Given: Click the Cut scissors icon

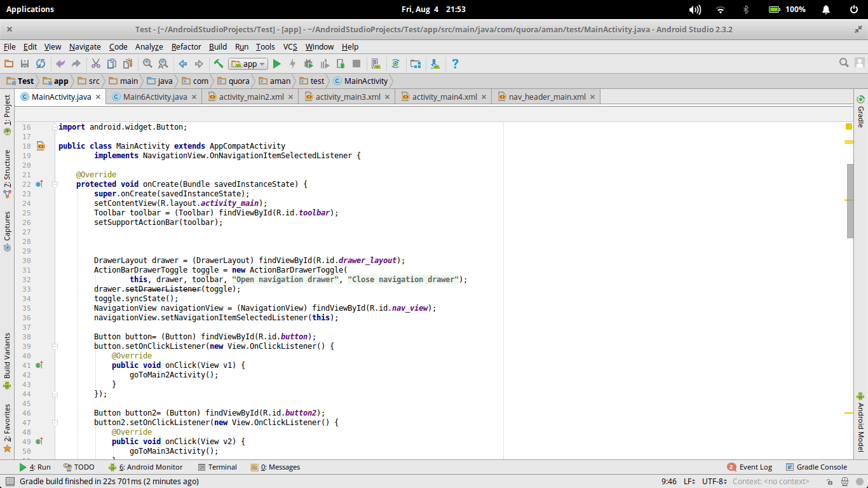Looking at the screenshot, I should [96, 64].
